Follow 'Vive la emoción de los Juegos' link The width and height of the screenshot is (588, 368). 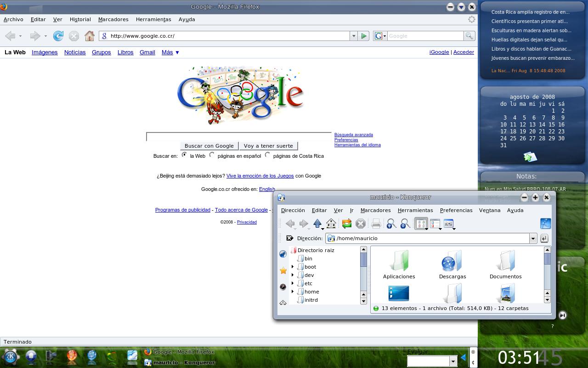coord(260,176)
